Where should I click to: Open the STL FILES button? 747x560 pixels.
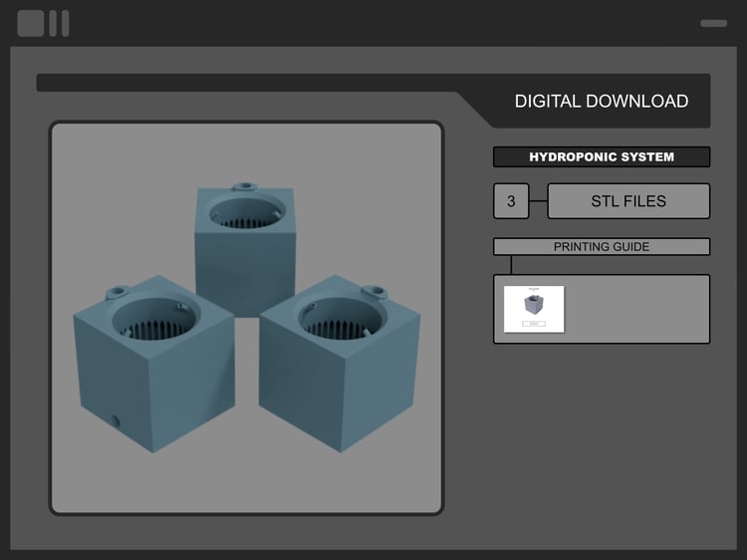(x=628, y=201)
